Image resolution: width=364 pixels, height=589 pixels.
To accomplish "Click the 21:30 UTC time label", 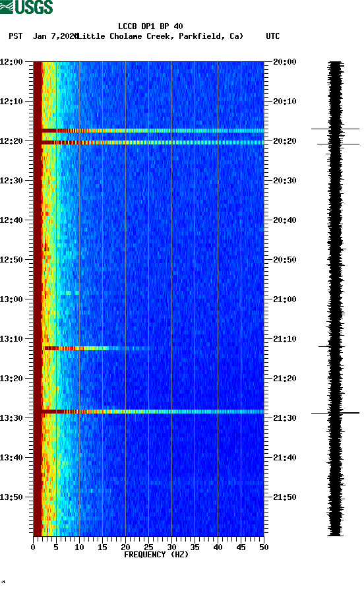I will pyautogui.click(x=285, y=418).
